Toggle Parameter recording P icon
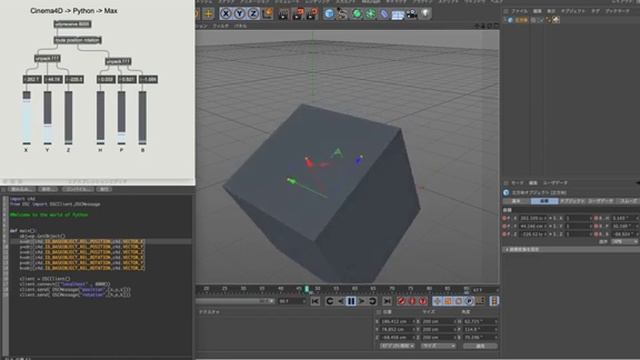 [469, 301]
